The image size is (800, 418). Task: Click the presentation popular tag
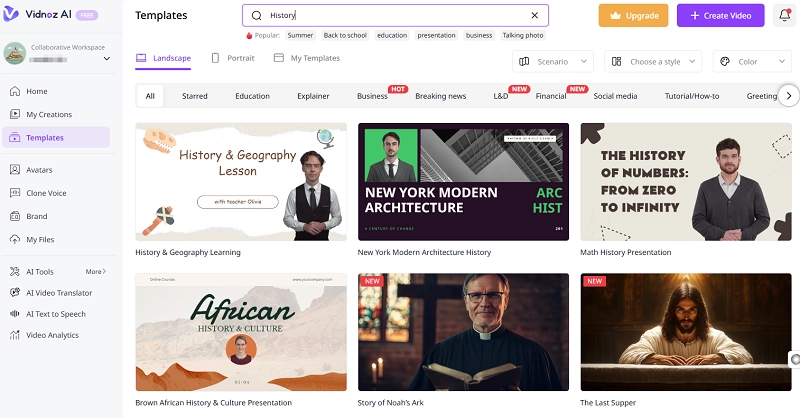436,35
